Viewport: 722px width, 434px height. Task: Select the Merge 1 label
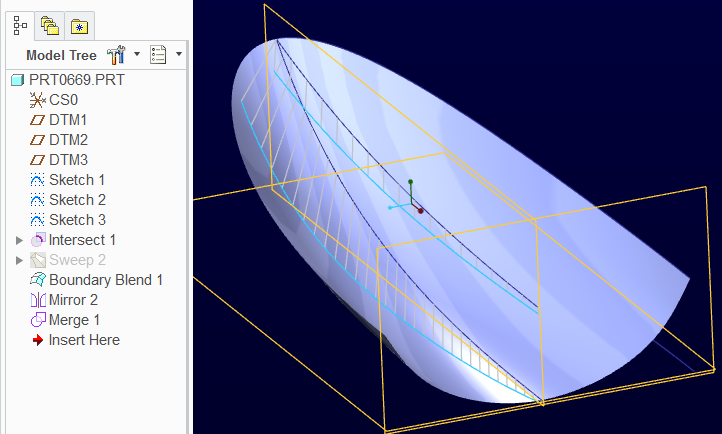click(74, 320)
